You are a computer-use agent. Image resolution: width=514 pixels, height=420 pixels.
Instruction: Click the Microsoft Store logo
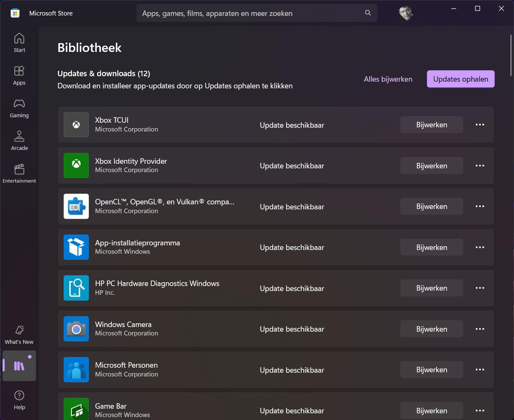tap(15, 13)
